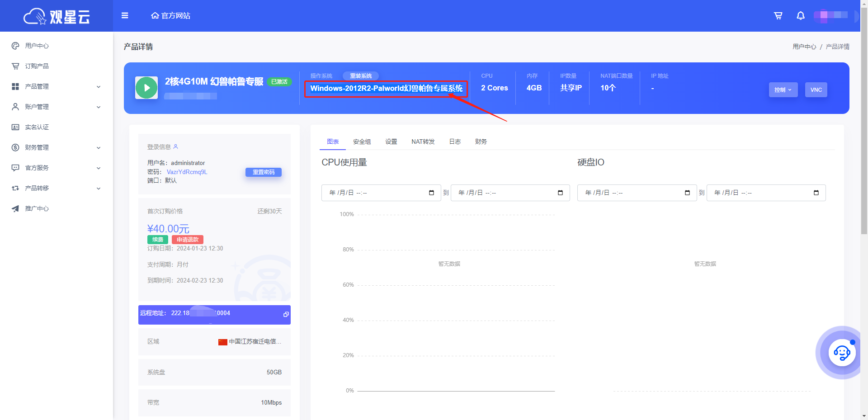This screenshot has width=868, height=420.
Task: Click the page scrollbar up arrow
Action: coord(864,4)
